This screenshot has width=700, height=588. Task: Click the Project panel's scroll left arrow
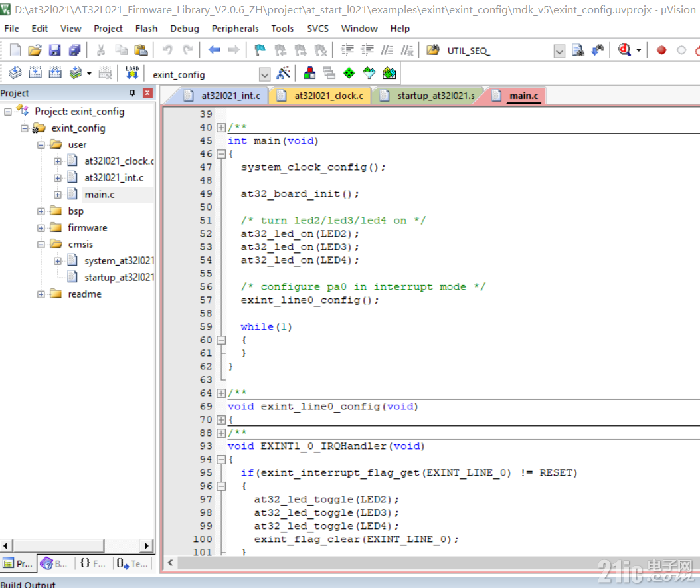coord(5,545)
